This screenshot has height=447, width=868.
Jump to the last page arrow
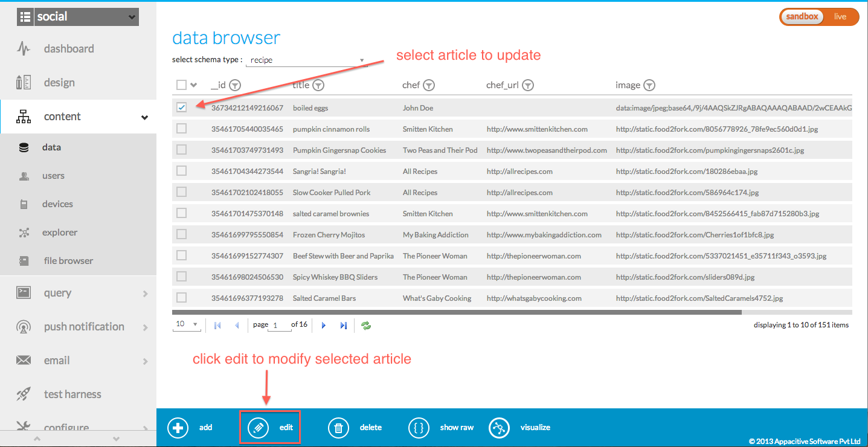click(343, 326)
